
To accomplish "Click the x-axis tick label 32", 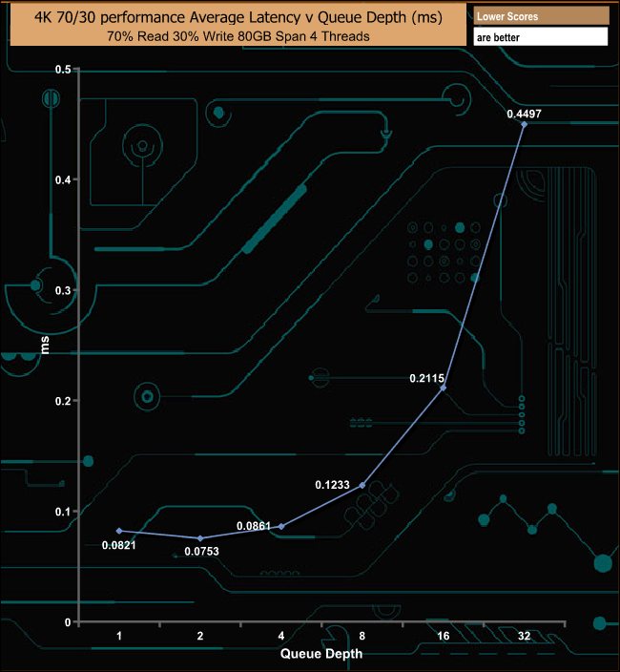I will click(x=525, y=636).
